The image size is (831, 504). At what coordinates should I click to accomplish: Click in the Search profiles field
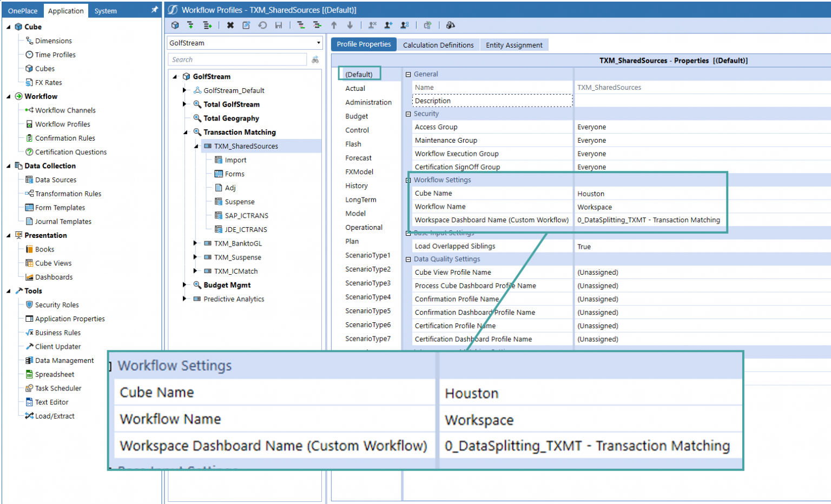pyautogui.click(x=237, y=59)
